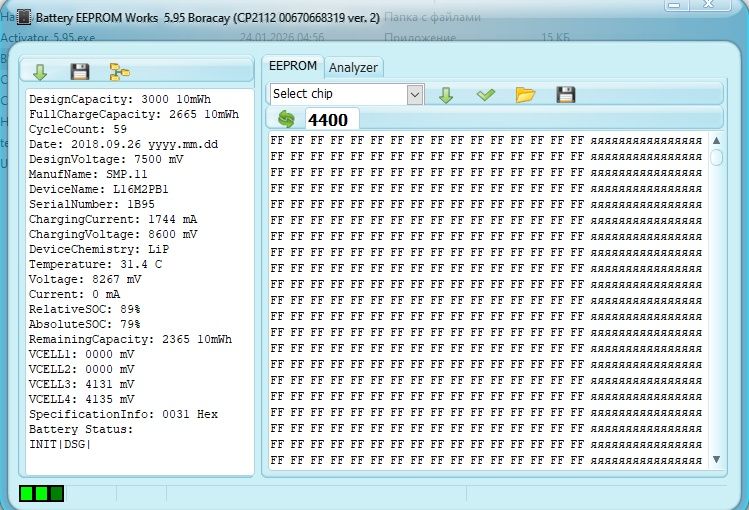Viewport: 749px width, 510px height.
Task: Click the 4400 capacity input field
Action: coord(332,119)
